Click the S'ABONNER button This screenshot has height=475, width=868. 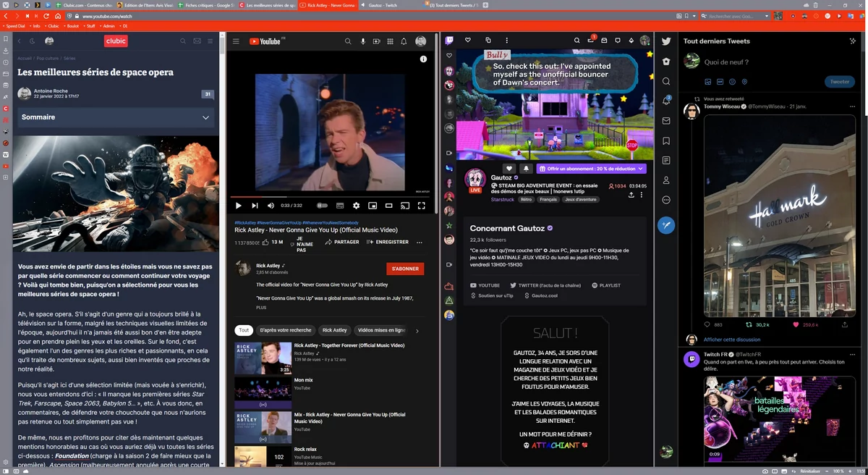pos(405,269)
